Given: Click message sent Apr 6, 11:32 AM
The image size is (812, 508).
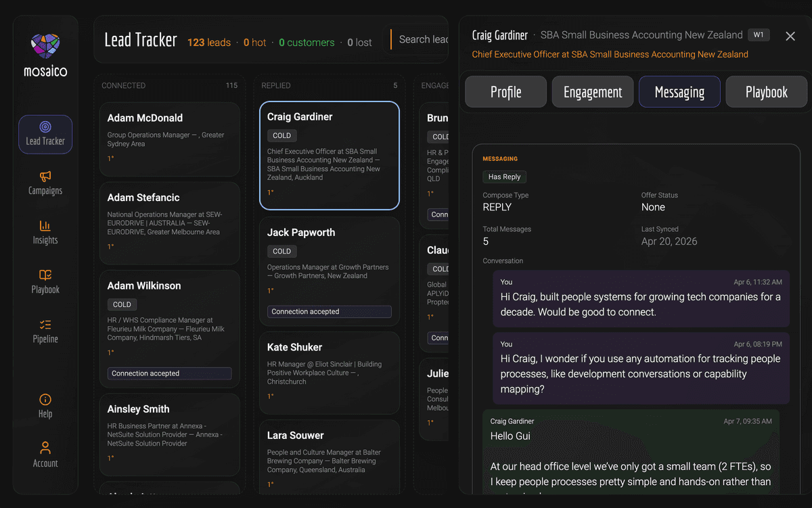Looking at the screenshot, I should [641, 300].
